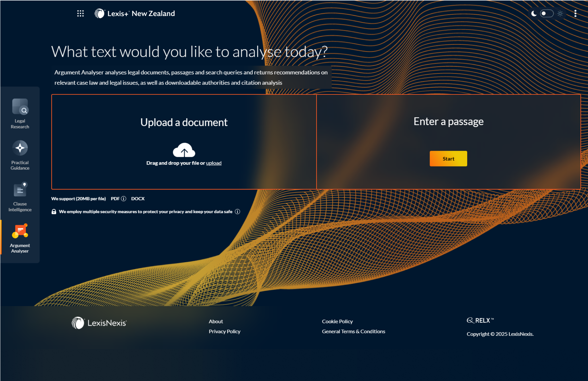Select Argument Analyser in the sidebar
Viewport: 588px width, 381px height.
pos(20,238)
